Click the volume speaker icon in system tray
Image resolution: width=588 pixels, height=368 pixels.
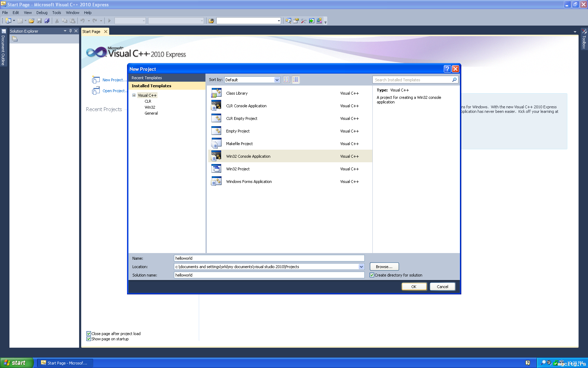pos(549,363)
